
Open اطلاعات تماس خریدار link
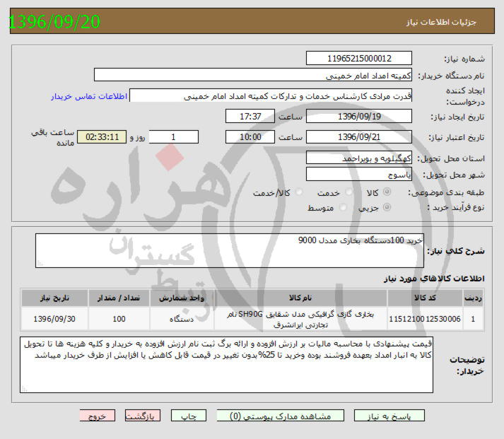(89, 96)
